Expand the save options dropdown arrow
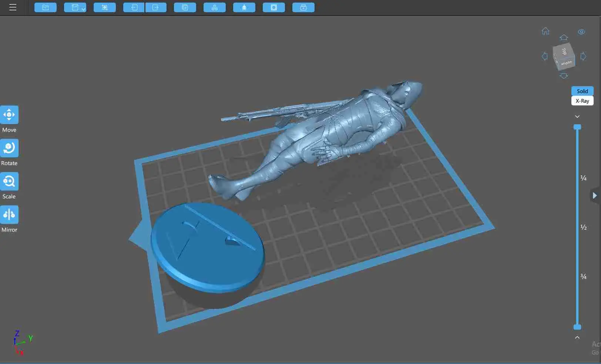The image size is (601, 364). pyautogui.click(x=83, y=9)
